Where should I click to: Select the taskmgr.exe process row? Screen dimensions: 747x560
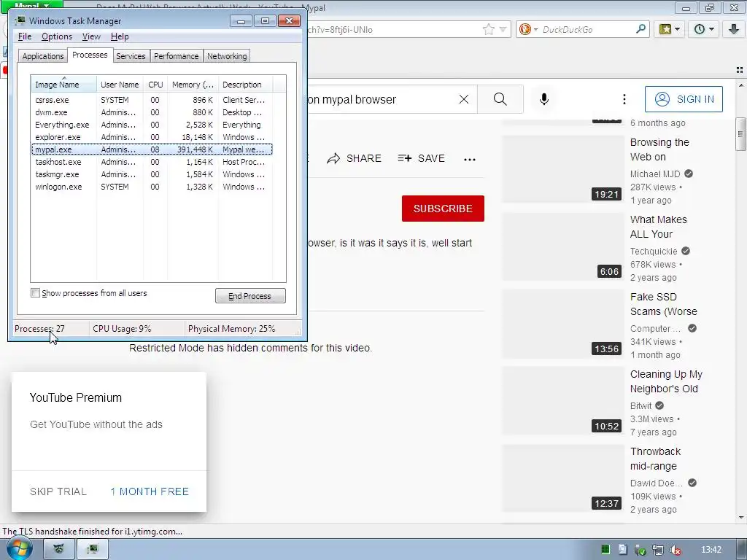(x=152, y=174)
